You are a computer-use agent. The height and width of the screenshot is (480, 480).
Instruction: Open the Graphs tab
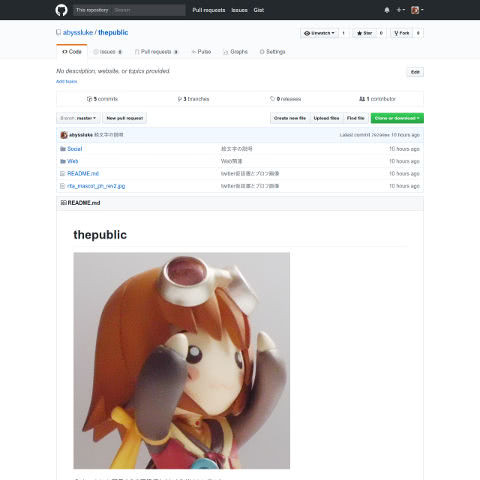click(x=235, y=52)
